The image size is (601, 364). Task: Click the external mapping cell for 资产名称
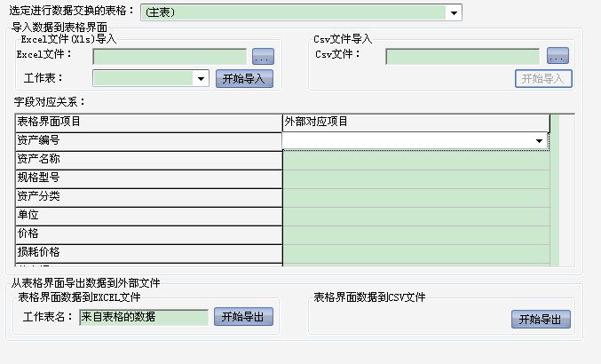tap(416, 160)
